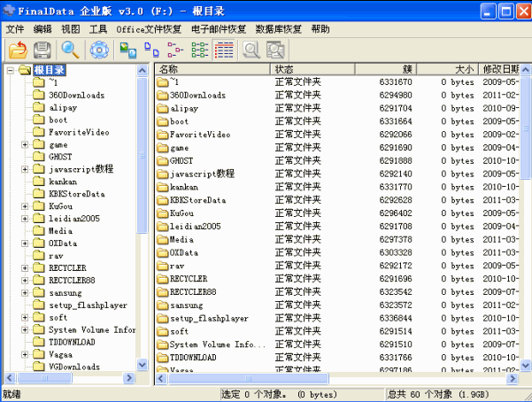Expand the sansung tree node
Image resolution: width=532 pixels, height=402 pixels.
[x=25, y=293]
